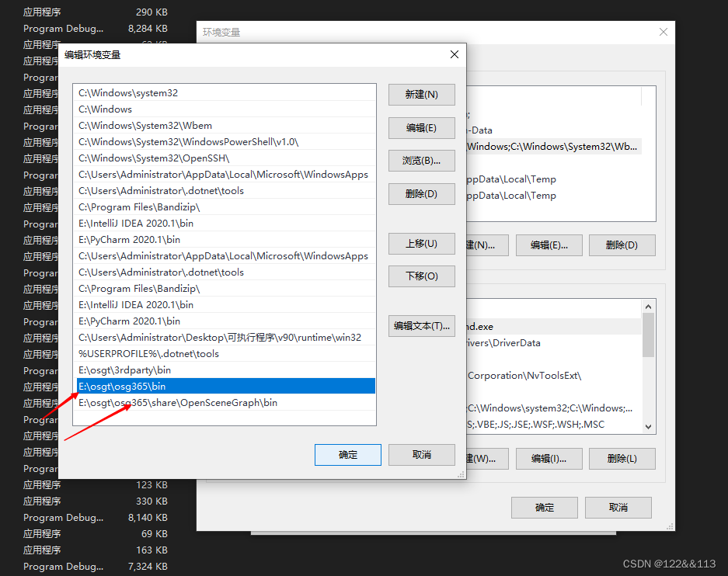728x576 pixels.
Task: Move selected entry down with 下移(O)
Action: 421,276
